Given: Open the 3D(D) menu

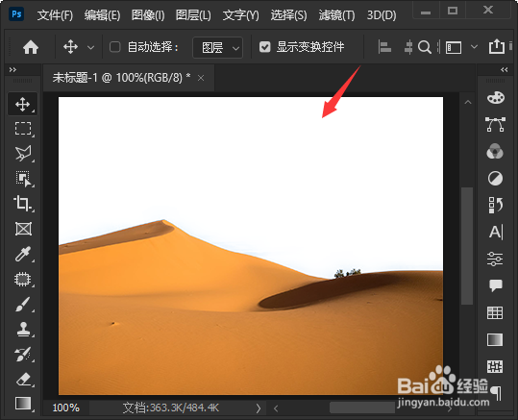Looking at the screenshot, I should point(382,14).
